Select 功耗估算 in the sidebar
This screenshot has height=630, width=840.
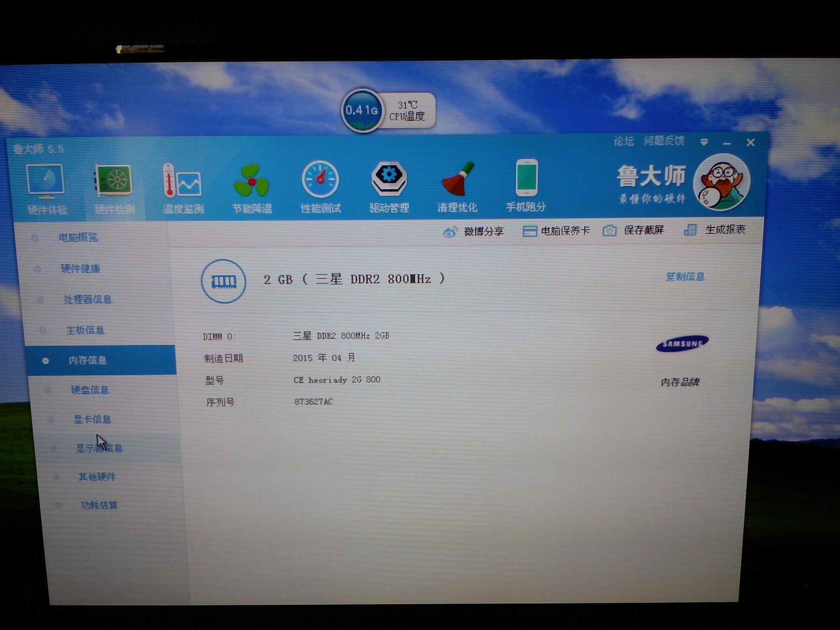pos(99,505)
